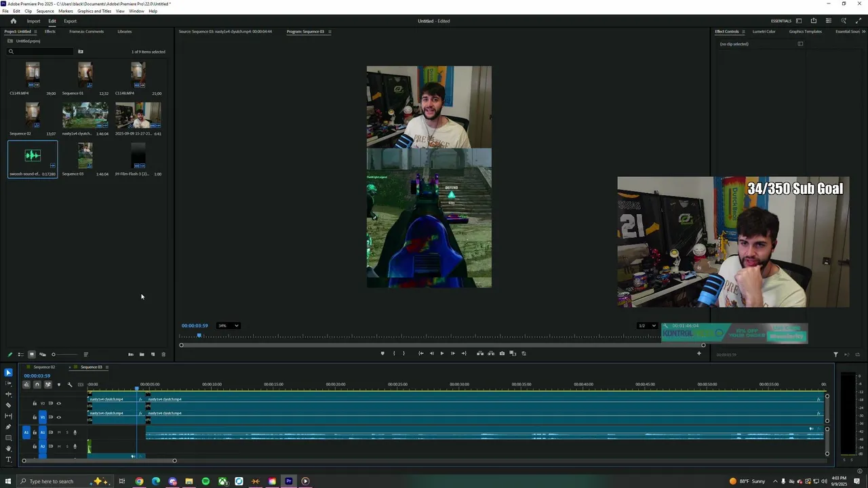
Task: Select the Type tool
Action: pos(8,460)
